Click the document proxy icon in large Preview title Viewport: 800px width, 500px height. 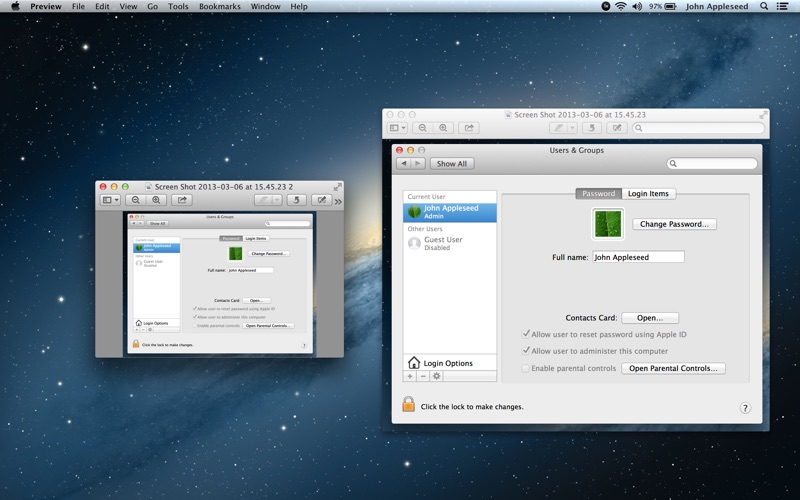point(508,115)
